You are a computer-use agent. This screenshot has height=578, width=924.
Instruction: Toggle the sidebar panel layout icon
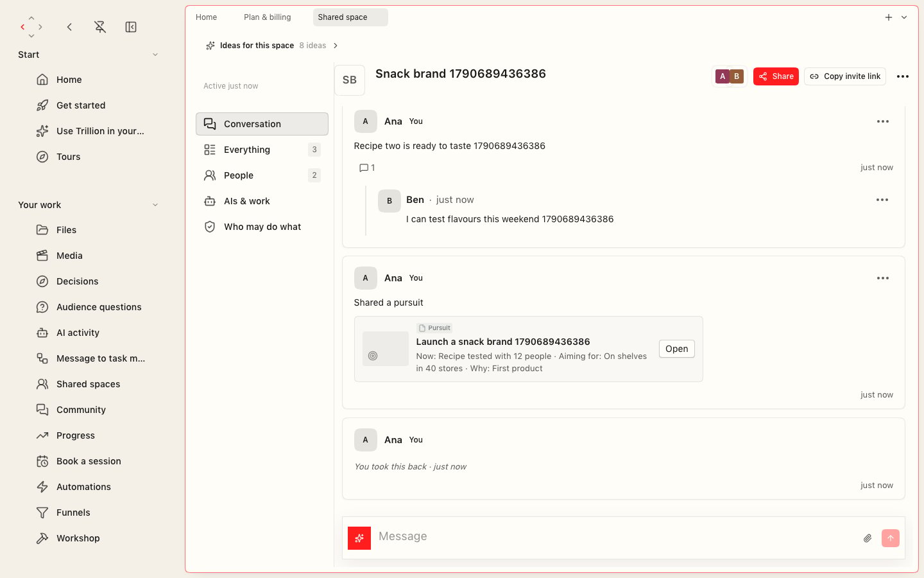coord(131,27)
